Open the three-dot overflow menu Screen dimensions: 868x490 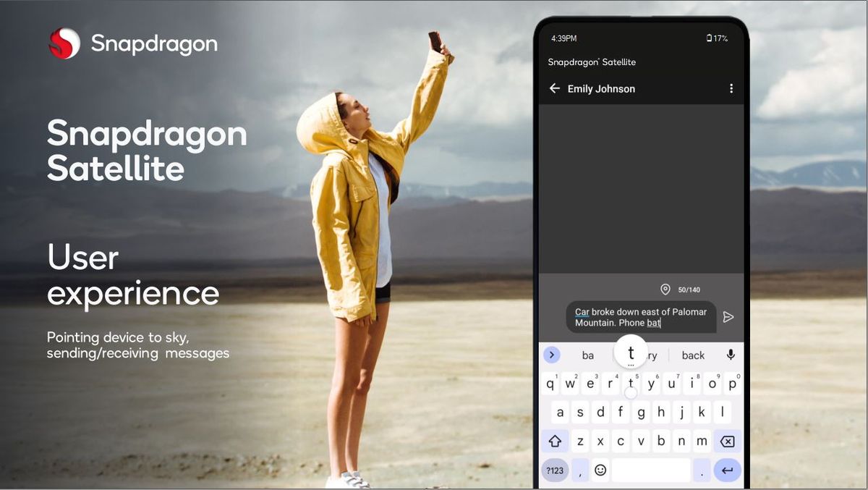tap(731, 88)
